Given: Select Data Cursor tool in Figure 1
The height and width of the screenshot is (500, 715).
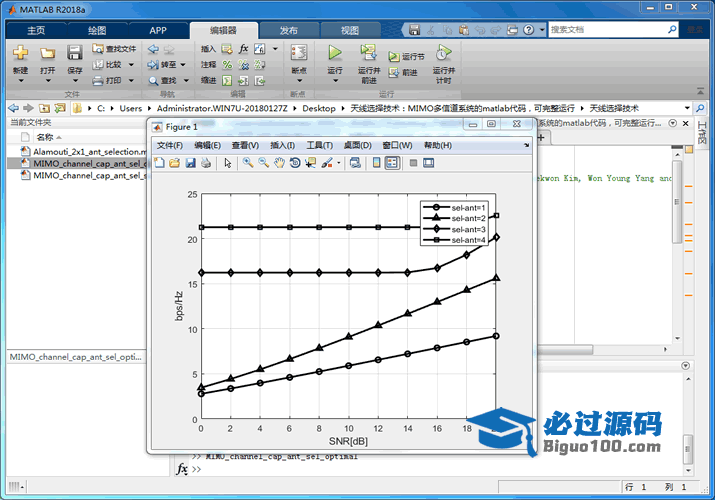Looking at the screenshot, I should [311, 163].
